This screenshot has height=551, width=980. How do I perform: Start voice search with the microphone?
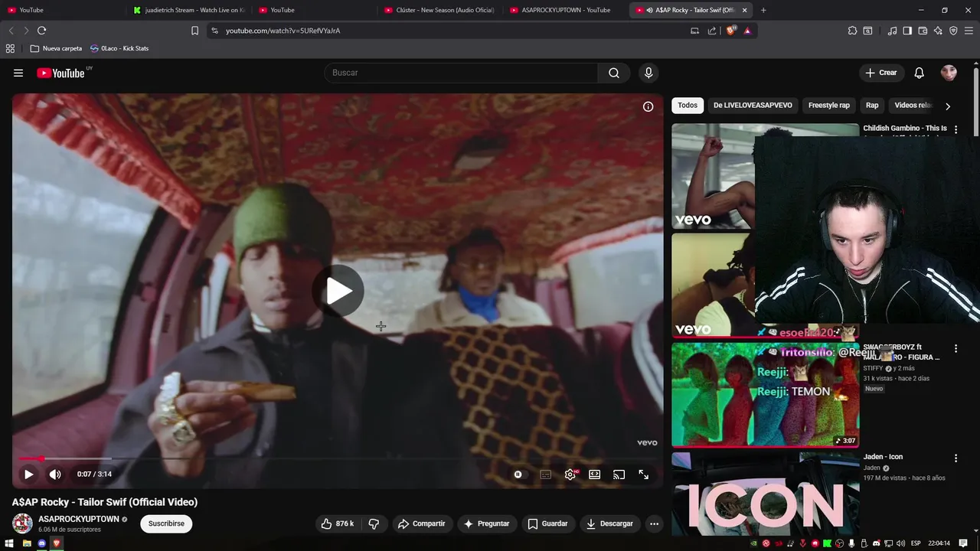[648, 73]
